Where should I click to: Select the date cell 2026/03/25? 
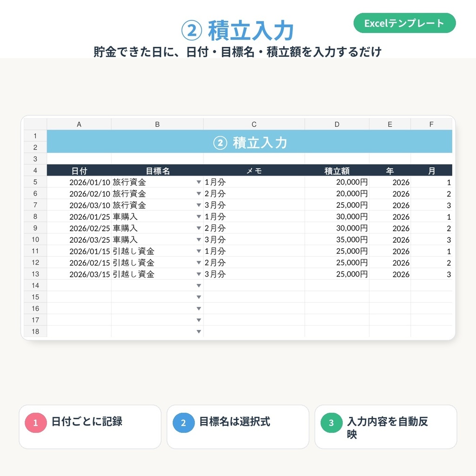pyautogui.click(x=79, y=240)
